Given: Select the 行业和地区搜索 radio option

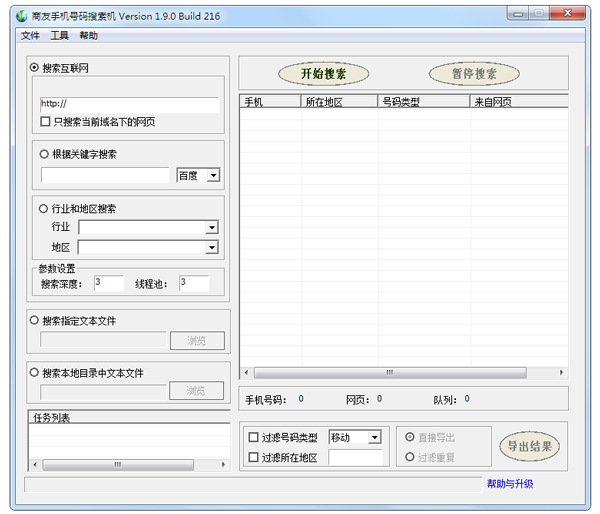Looking at the screenshot, I should (x=44, y=209).
